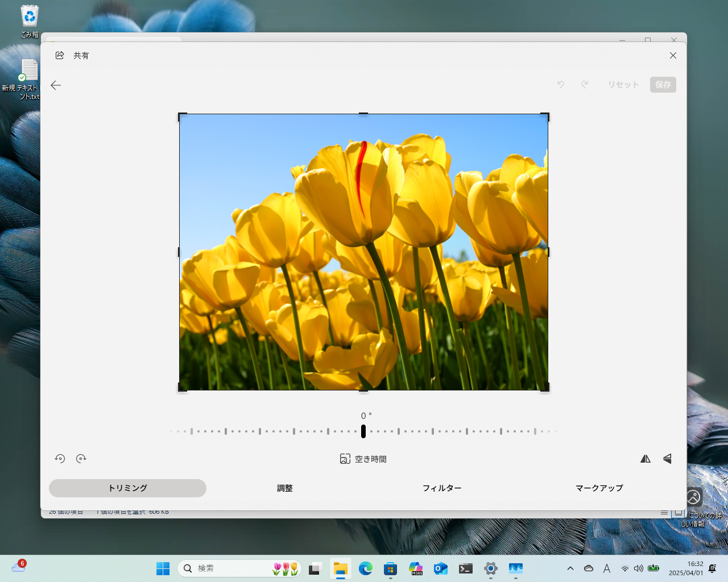The height and width of the screenshot is (582, 728).
Task: Open Task View from the taskbar
Action: point(315,568)
